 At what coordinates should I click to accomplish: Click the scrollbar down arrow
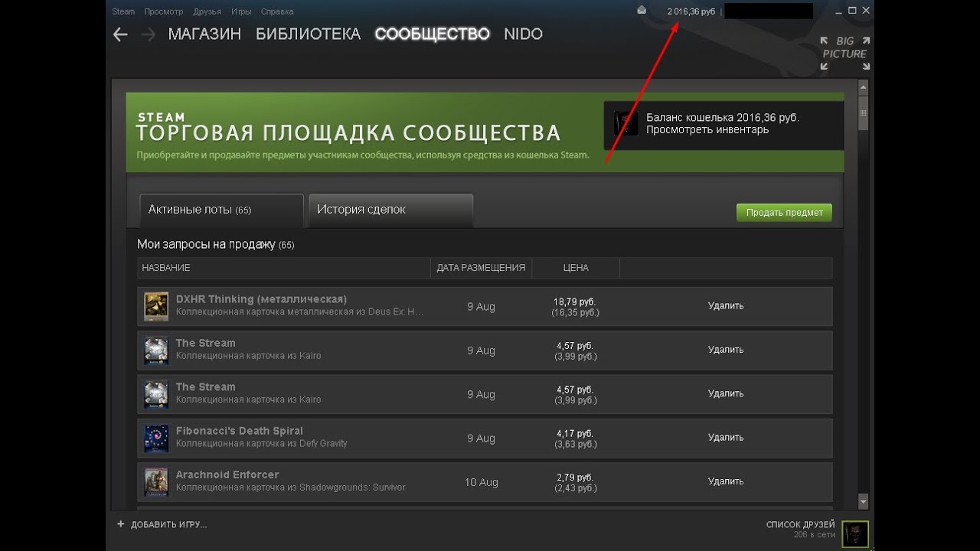point(864,502)
